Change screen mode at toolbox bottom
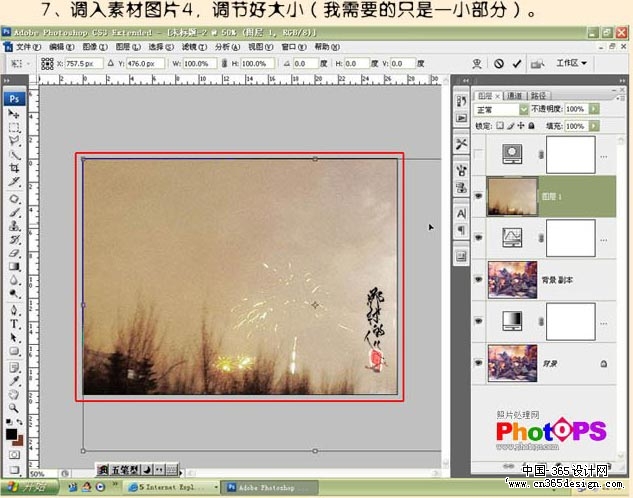The height and width of the screenshot is (498, 633). pyautogui.click(x=14, y=469)
